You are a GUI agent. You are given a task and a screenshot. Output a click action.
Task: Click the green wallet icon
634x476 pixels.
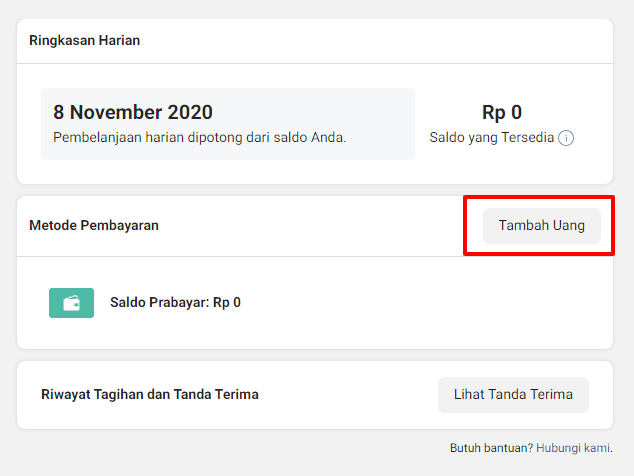(x=71, y=302)
